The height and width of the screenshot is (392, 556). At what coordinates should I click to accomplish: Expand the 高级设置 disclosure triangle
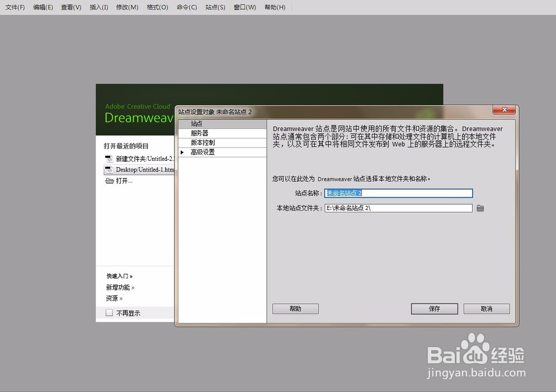tap(182, 152)
